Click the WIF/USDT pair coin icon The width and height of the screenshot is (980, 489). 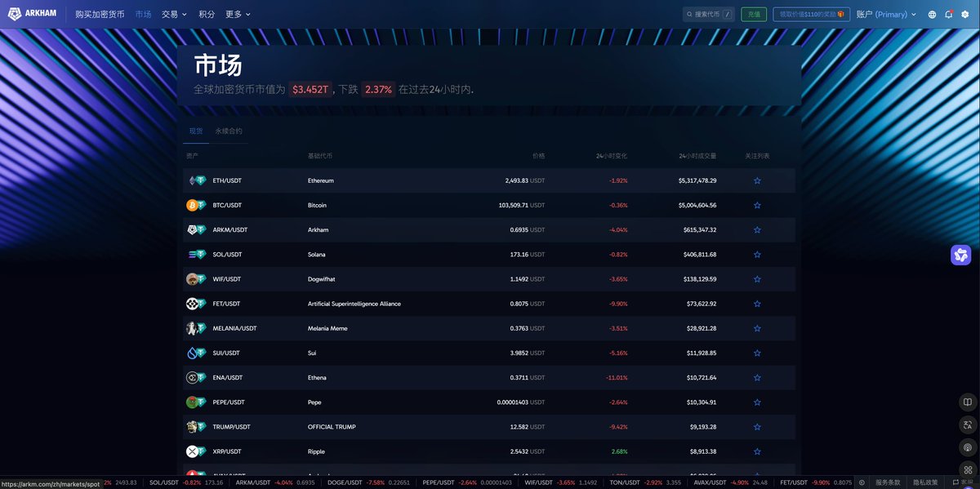point(196,279)
